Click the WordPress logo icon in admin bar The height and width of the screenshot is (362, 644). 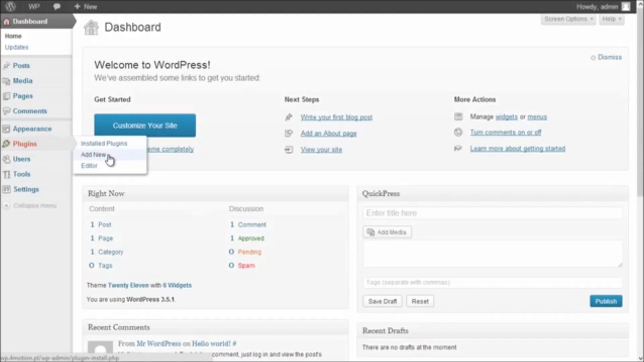[10, 7]
